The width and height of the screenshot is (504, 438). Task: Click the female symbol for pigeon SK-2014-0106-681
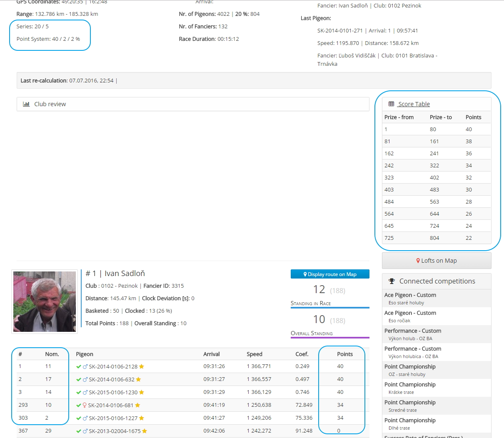pos(85,405)
